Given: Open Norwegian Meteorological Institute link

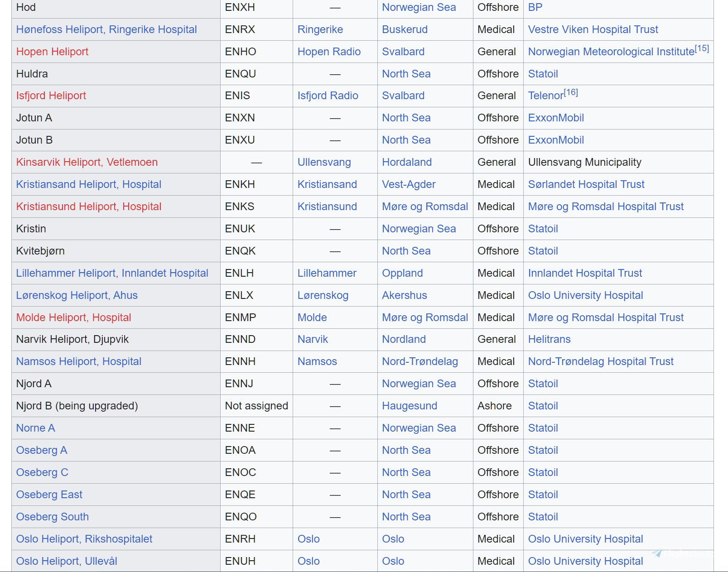Looking at the screenshot, I should pos(611,52).
